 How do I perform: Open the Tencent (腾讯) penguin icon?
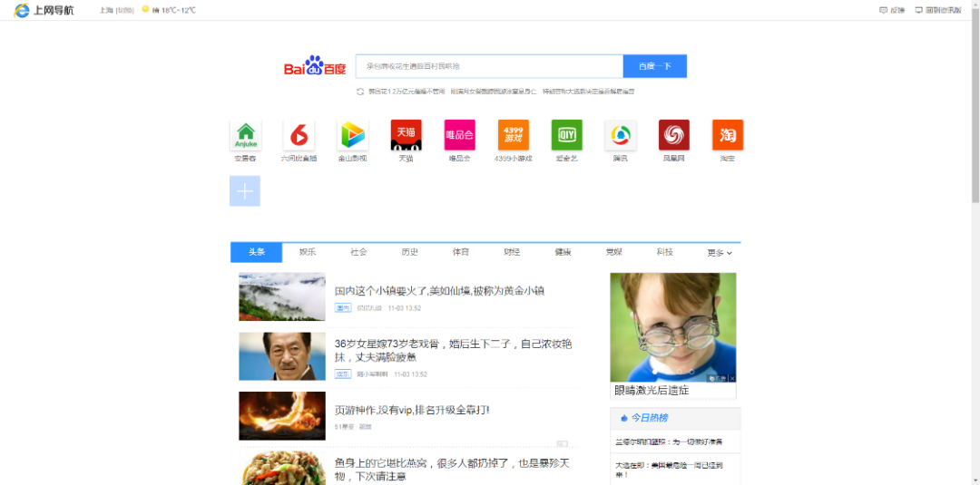[x=621, y=135]
